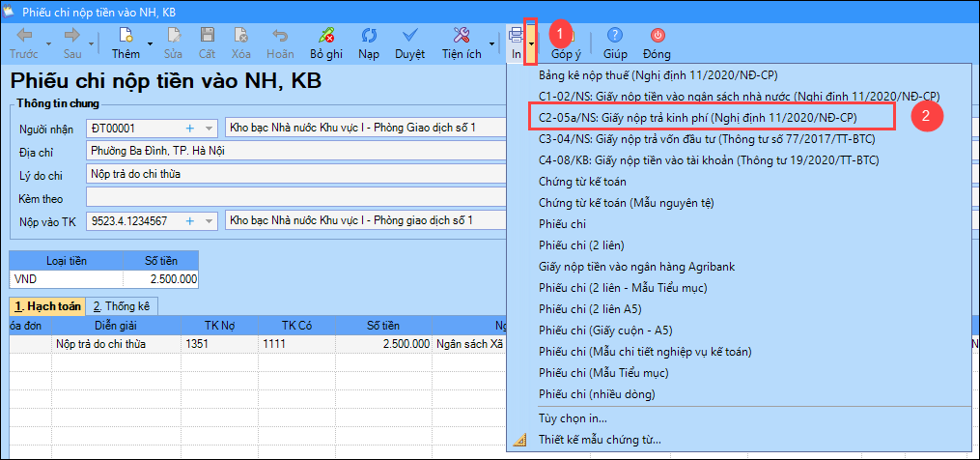Viewport: 980px width, 460px height.
Task: Select C2-05a/NS Giấy nộp trả kinh phí
Action: [697, 118]
